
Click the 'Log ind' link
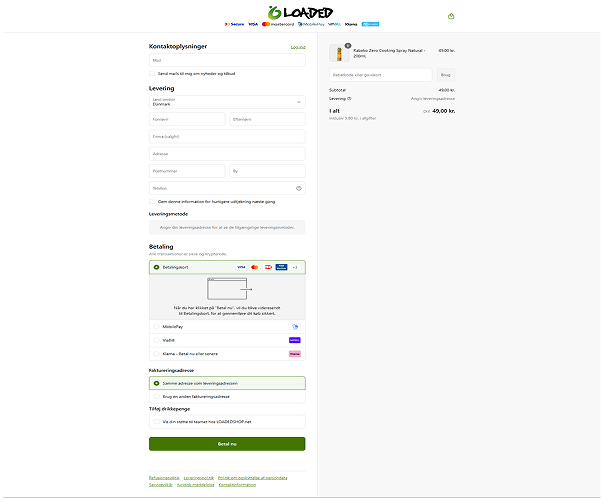[297, 47]
